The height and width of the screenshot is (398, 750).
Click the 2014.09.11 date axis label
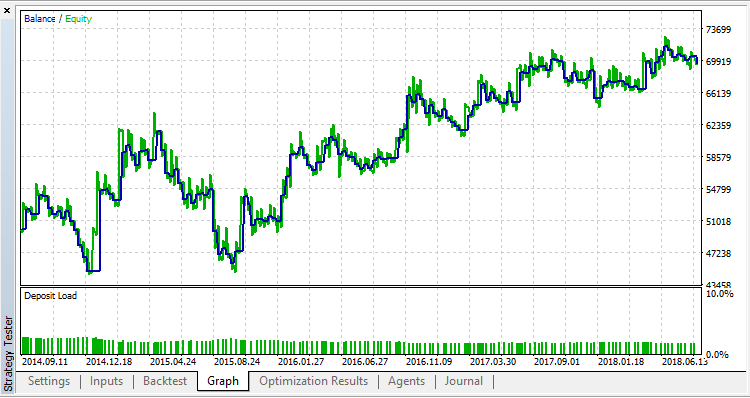[45, 362]
